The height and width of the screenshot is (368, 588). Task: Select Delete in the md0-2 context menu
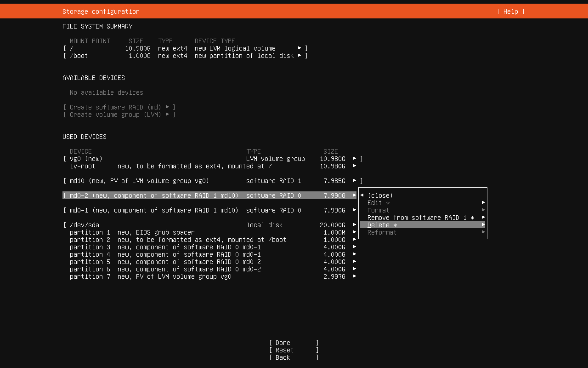coord(382,225)
